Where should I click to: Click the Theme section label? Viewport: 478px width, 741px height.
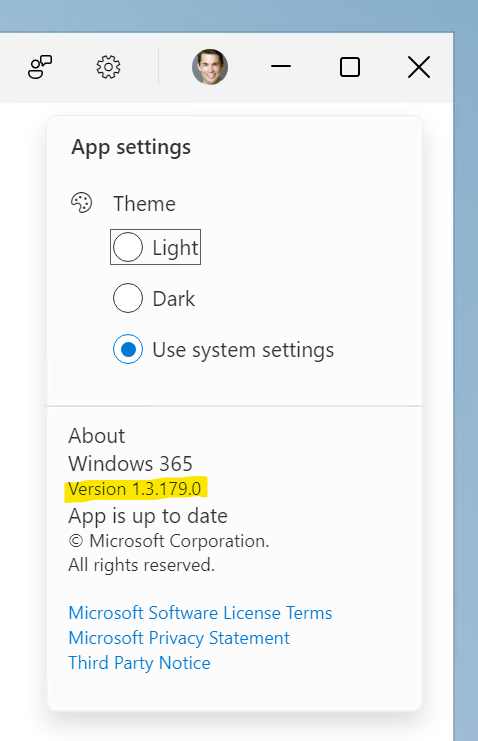tap(145, 204)
